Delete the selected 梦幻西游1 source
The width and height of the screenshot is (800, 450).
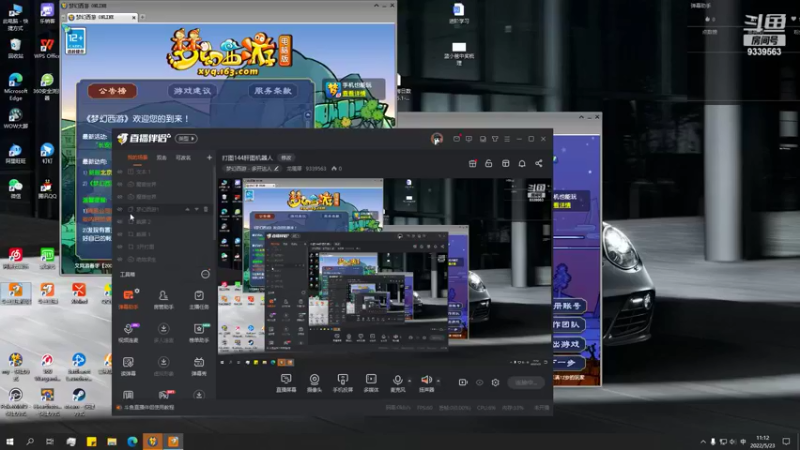pos(206,209)
